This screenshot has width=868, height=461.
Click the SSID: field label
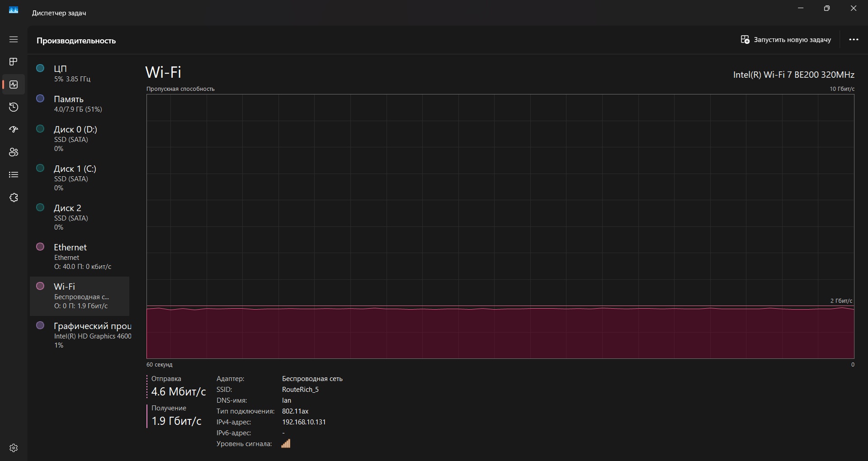point(224,390)
